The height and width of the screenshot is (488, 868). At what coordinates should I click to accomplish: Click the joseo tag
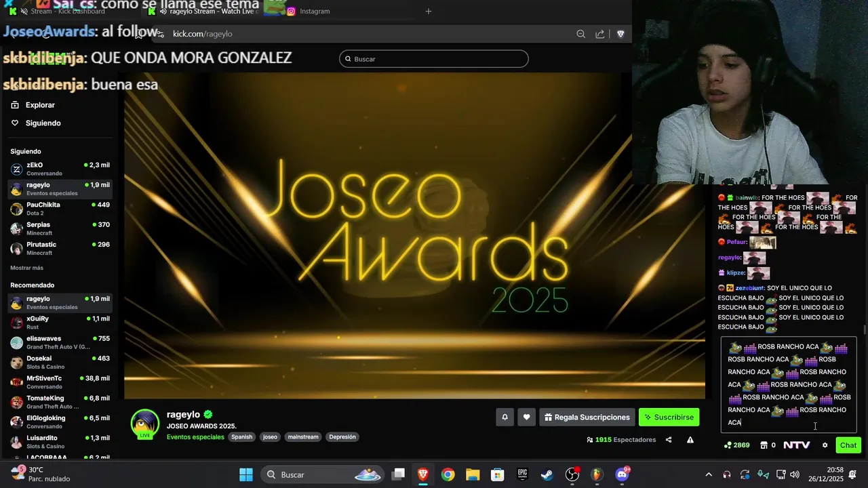tap(270, 437)
